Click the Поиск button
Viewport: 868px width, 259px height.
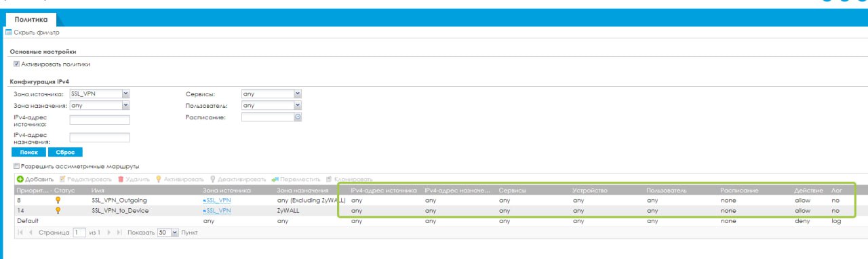[x=28, y=152]
